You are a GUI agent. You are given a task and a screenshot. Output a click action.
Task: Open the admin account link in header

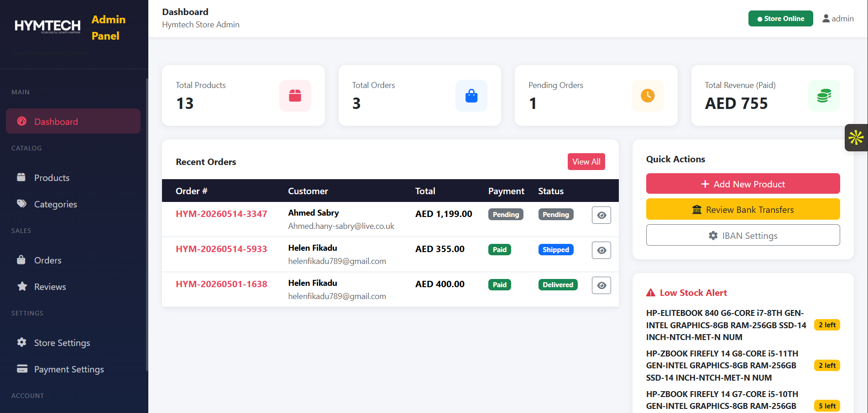pyautogui.click(x=838, y=19)
